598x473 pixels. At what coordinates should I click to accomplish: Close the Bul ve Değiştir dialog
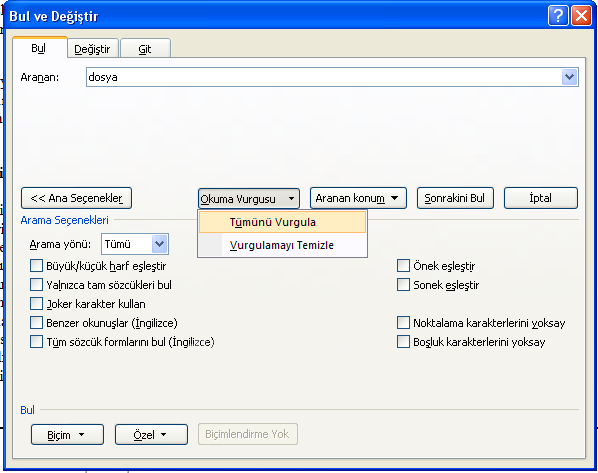point(581,16)
